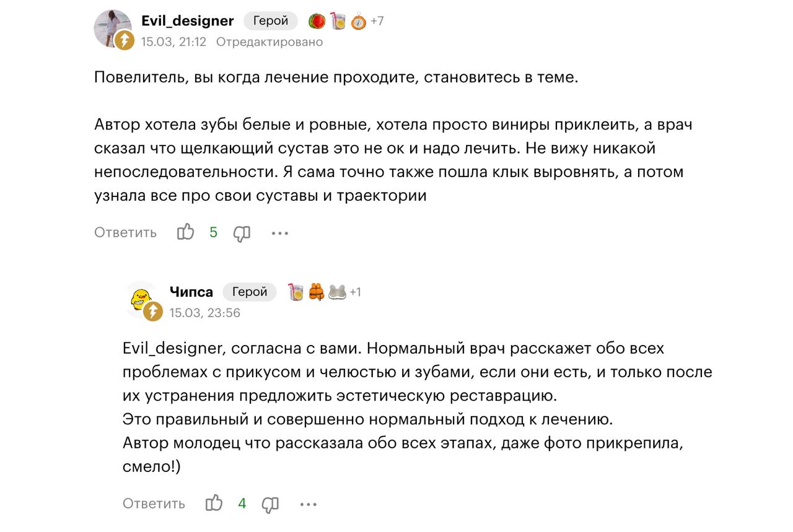Image resolution: width=793 pixels, height=532 pixels.
Task: Click the watermelon badge next to Evil_designer
Action: click(317, 21)
